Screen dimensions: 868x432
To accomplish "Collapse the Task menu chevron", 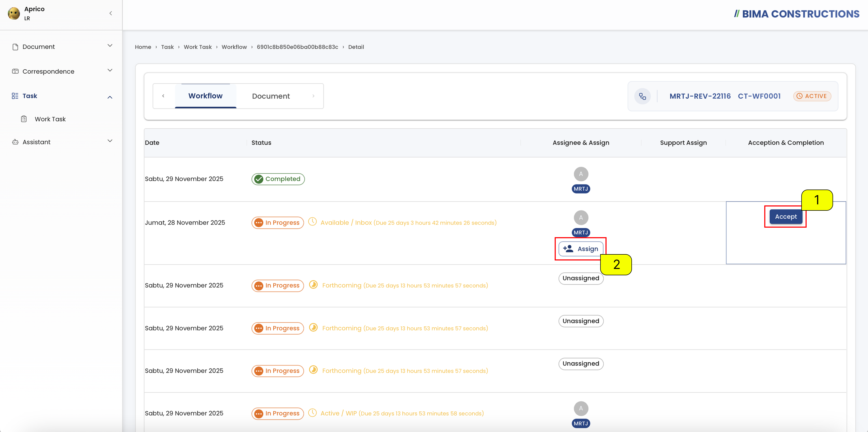I will (110, 97).
